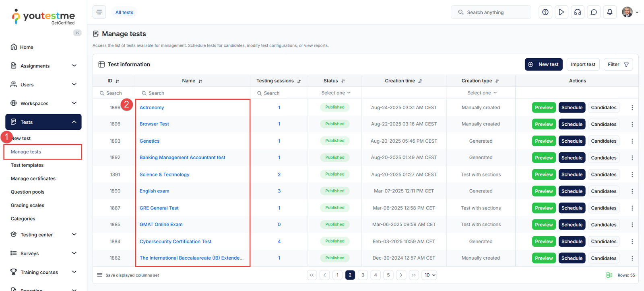Image resolution: width=644 pixels, height=291 pixels.
Task: Open Status filter Select one dropdown
Action: (336, 93)
